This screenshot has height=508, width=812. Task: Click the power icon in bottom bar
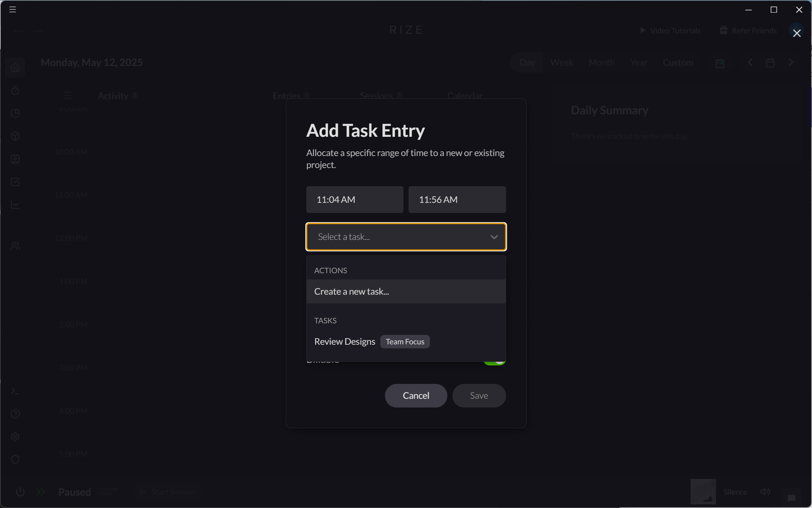(20, 492)
